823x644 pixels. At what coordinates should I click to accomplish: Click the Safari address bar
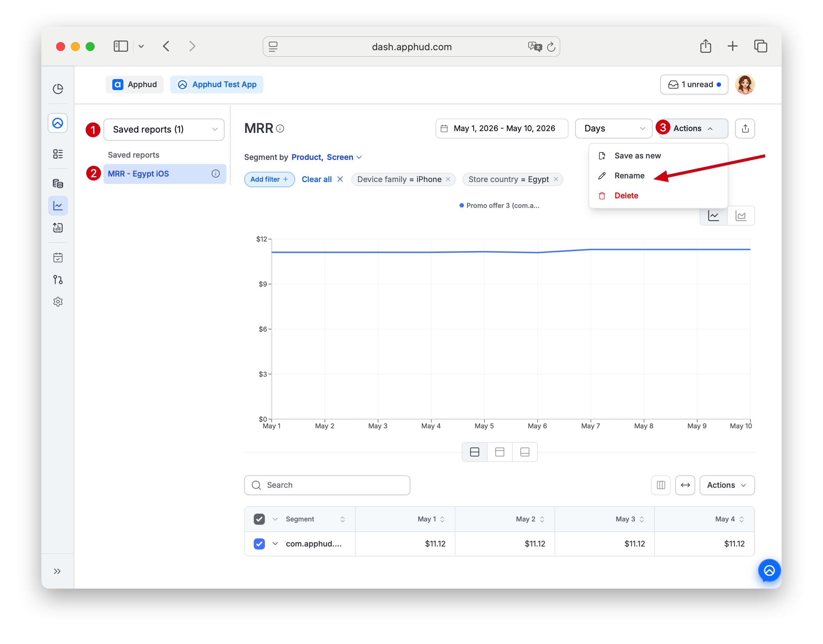coord(411,47)
